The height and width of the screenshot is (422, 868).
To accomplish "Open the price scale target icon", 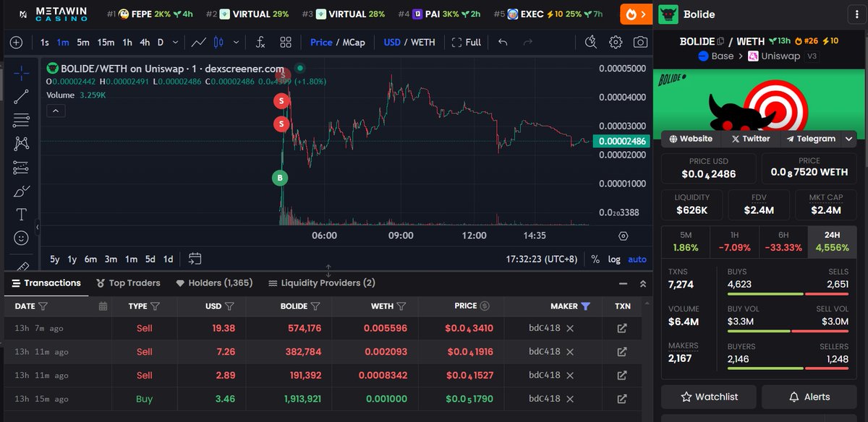I will pyautogui.click(x=624, y=236).
